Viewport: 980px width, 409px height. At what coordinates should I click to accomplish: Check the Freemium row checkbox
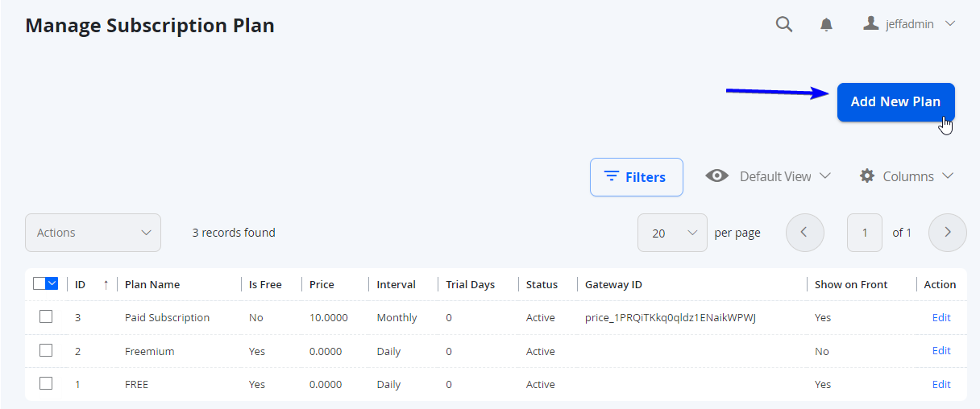coord(46,350)
